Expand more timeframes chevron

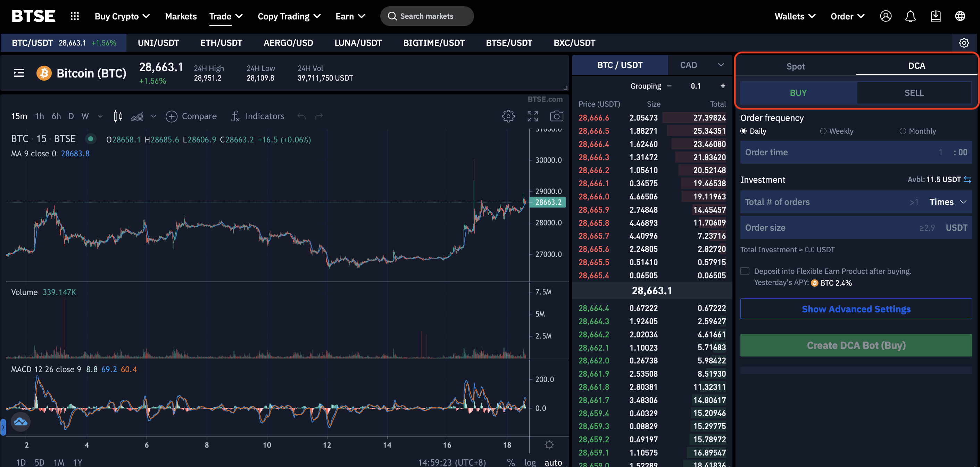point(100,116)
